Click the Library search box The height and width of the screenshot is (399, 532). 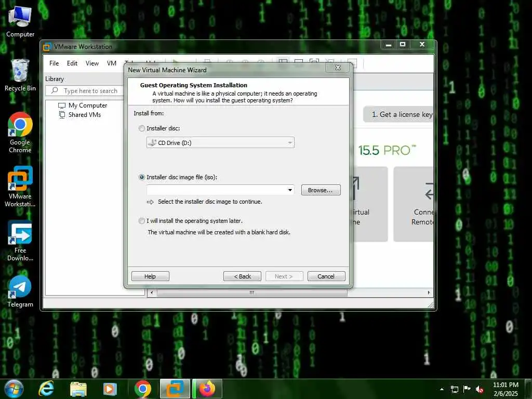85,90
